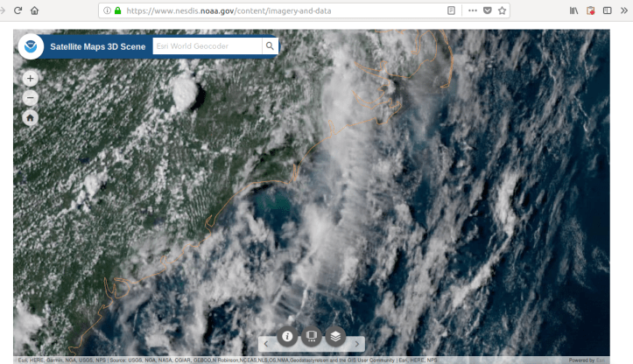Screen dimensions: 633x364
Task: Toggle reader view in address bar
Action: pos(451,10)
